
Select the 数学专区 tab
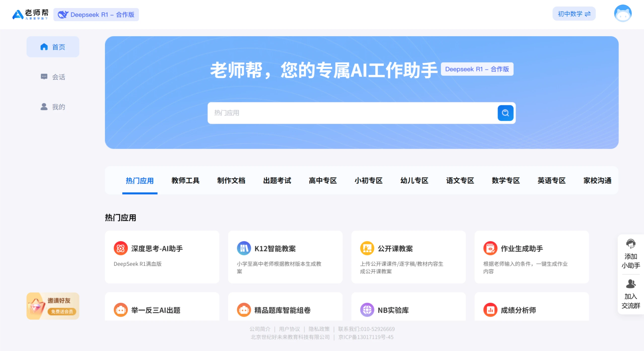point(506,181)
